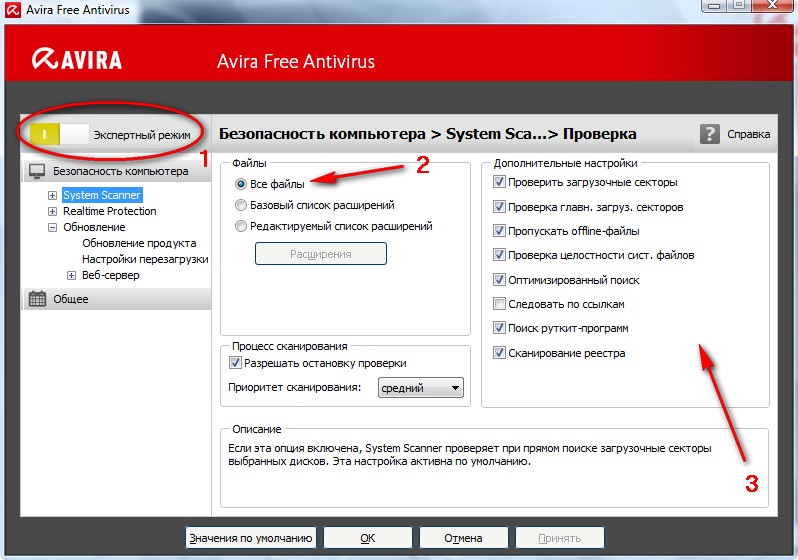Screen dimensions: 798x560
Task: Enable Следовать по ссылкам checkbox
Action: [x=499, y=304]
